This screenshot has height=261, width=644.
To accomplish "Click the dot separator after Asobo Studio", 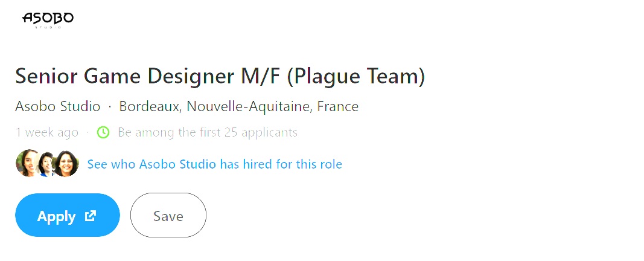I will click(x=110, y=108).
